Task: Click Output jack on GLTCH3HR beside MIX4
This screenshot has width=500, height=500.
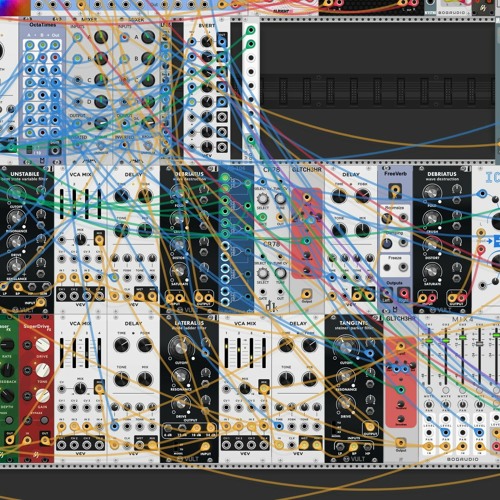Action: [400, 443]
